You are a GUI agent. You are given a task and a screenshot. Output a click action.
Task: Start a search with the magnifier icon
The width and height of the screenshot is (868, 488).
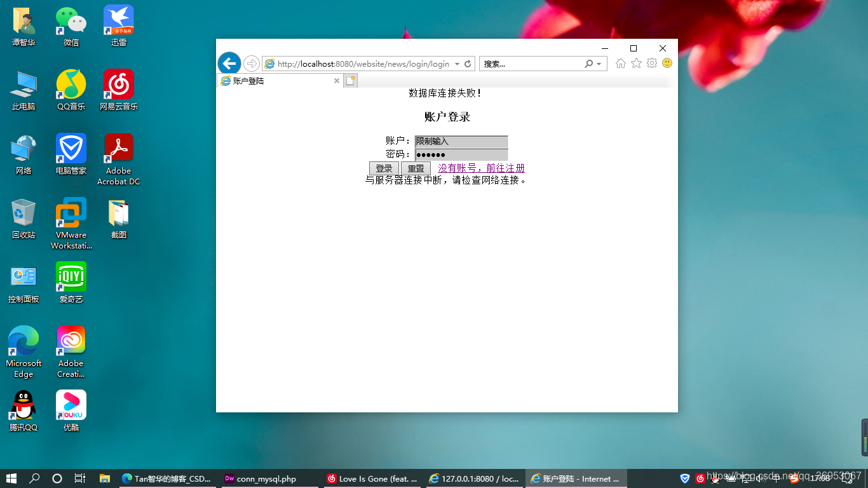pyautogui.click(x=589, y=64)
